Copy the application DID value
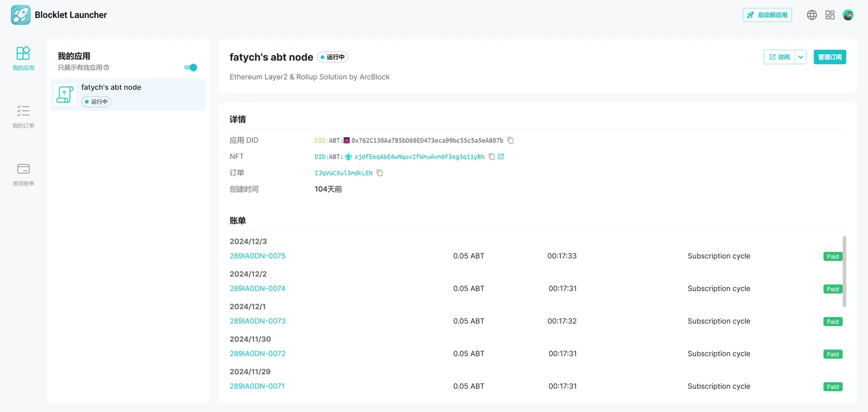Viewport: 868px width, 412px height. (510, 140)
